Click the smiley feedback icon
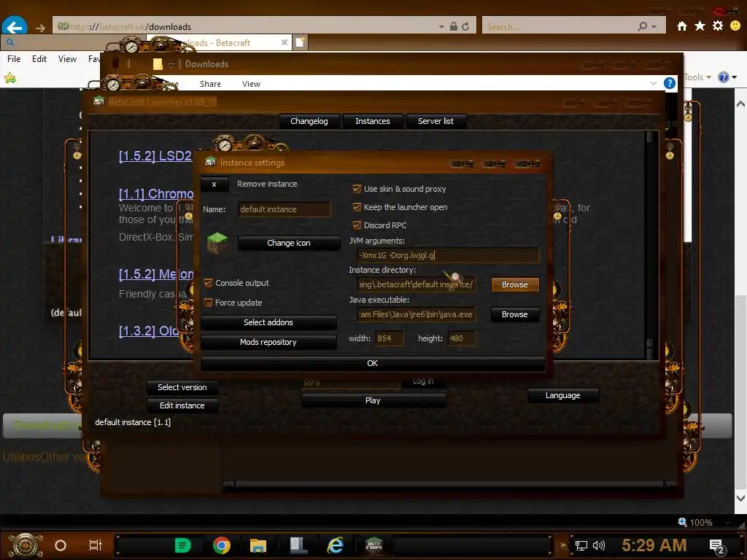The image size is (747, 560). [x=735, y=26]
